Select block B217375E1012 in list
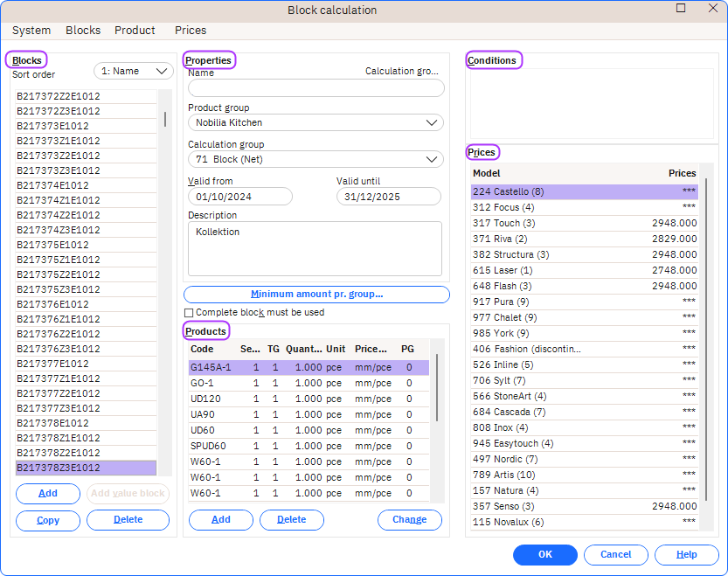The image size is (728, 576). coord(52,245)
